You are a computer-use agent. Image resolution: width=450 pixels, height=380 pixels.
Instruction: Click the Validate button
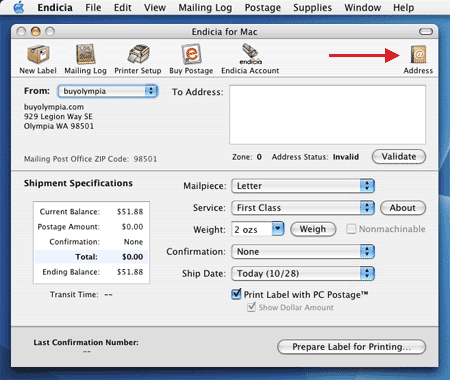[399, 157]
